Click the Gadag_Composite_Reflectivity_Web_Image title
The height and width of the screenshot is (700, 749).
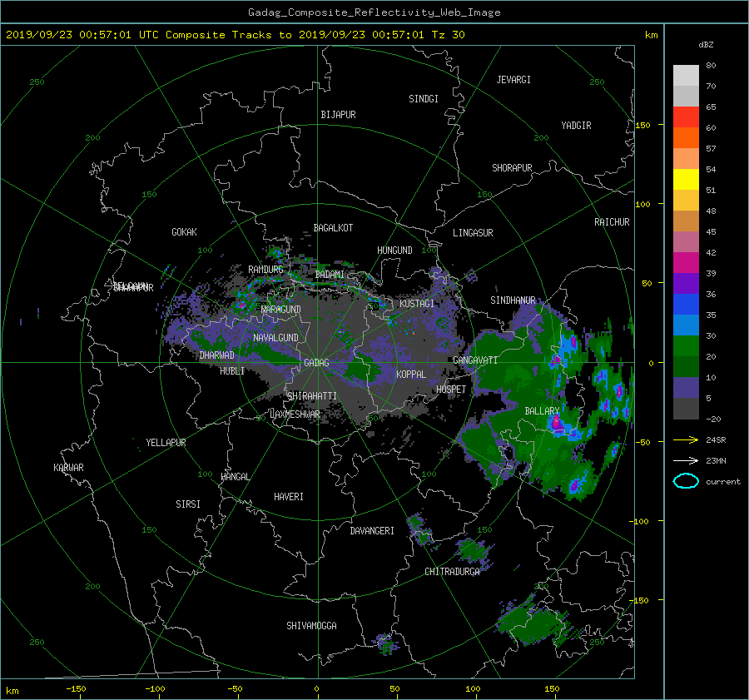tap(374, 12)
